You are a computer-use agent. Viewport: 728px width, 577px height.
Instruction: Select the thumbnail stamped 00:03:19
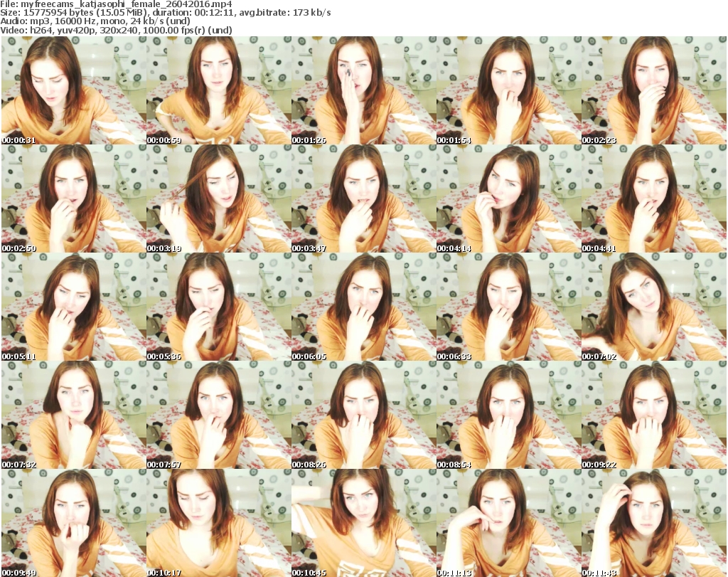point(219,198)
